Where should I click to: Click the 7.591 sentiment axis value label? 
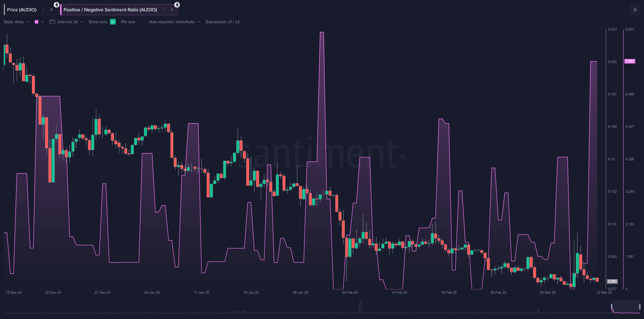click(x=629, y=61)
